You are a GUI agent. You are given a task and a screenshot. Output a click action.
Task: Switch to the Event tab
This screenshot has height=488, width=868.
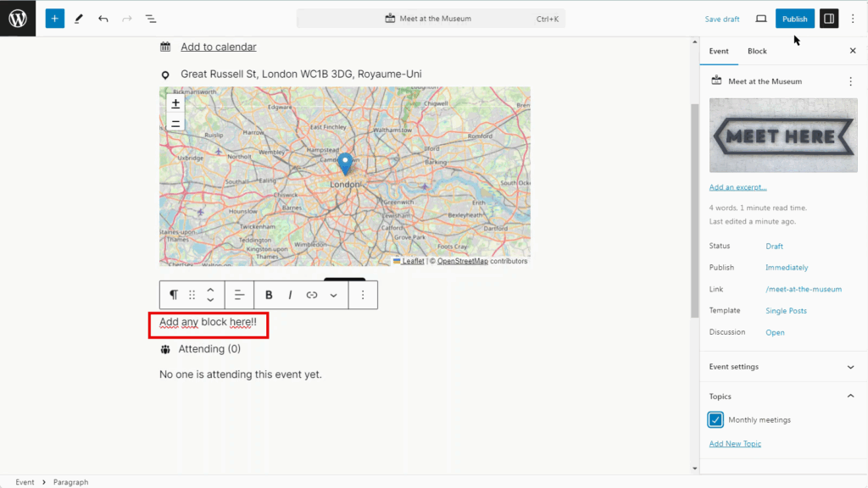point(719,51)
